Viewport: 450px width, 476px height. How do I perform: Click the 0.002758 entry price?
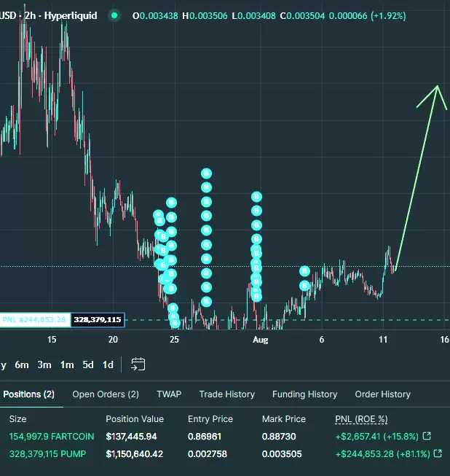click(208, 454)
